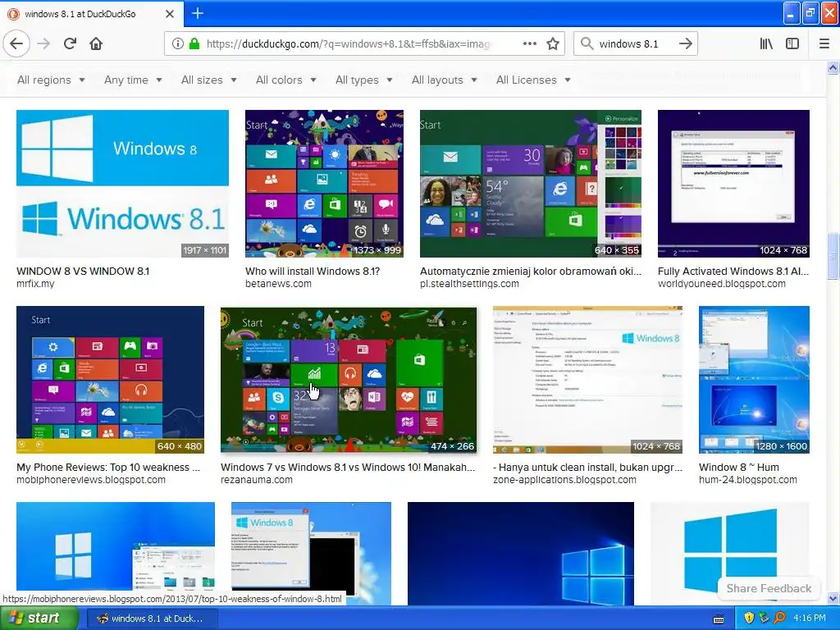The width and height of the screenshot is (840, 630).
Task: Expand the All regions filter
Action: 51,80
